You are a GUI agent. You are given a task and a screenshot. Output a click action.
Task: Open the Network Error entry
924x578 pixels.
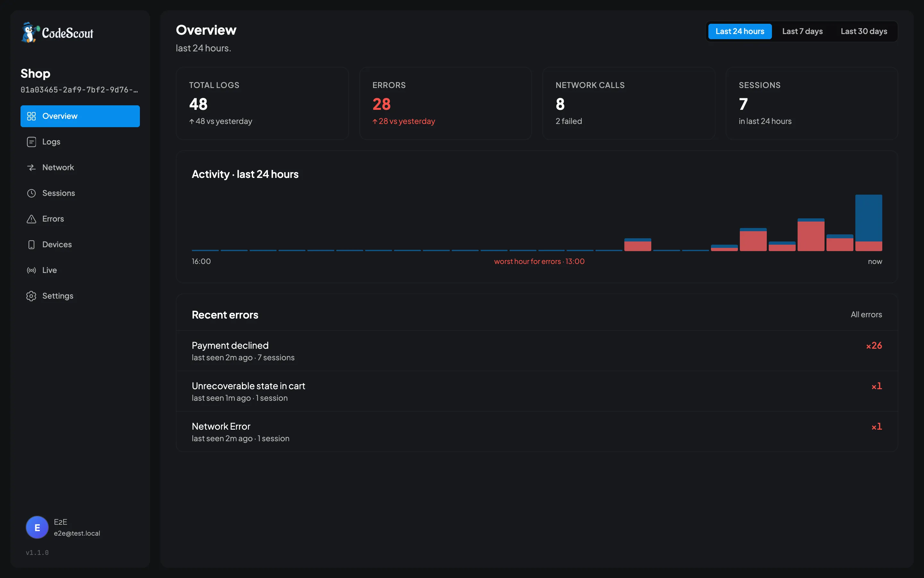click(x=537, y=432)
